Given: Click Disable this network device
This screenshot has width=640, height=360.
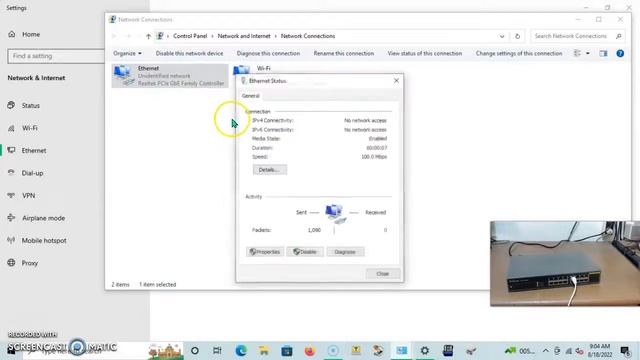Looking at the screenshot, I should coord(189,53).
